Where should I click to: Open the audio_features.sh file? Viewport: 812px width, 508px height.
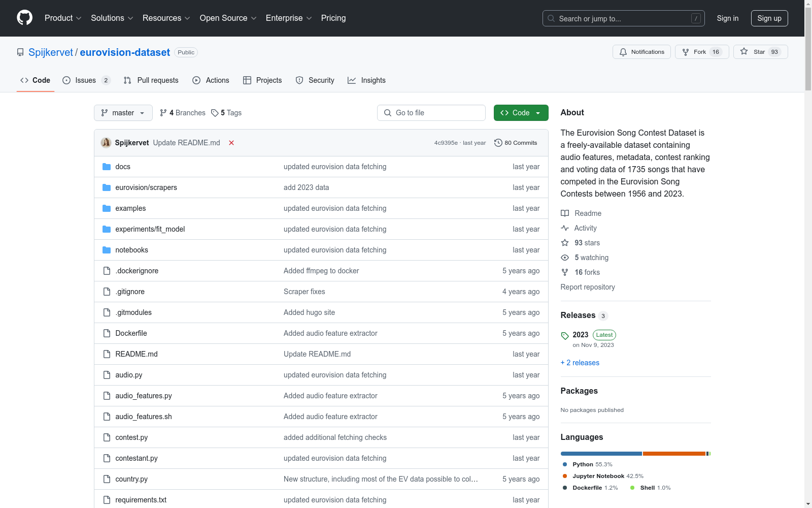coord(144,417)
